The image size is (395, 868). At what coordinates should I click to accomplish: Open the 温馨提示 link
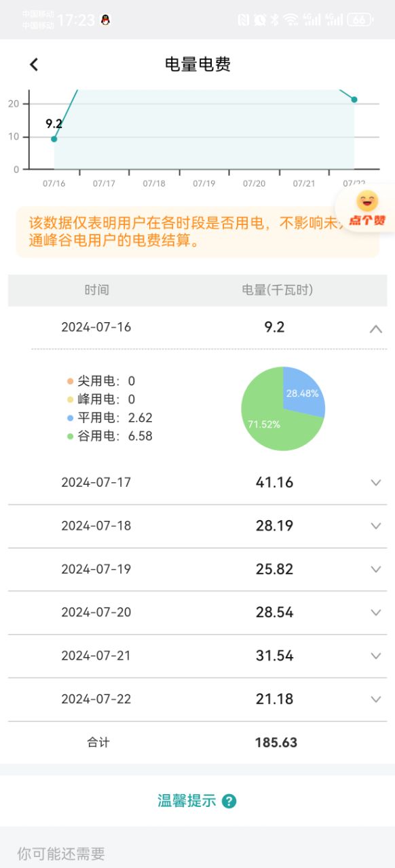pyautogui.click(x=187, y=801)
